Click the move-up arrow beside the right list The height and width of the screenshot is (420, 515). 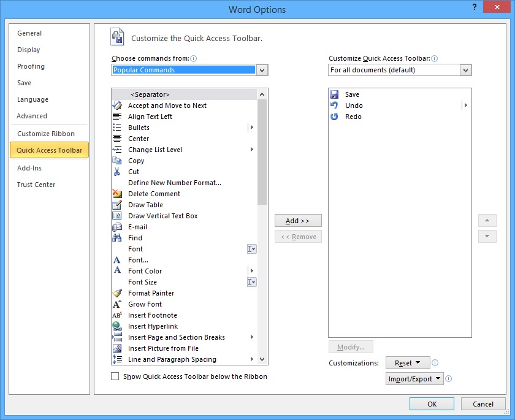click(487, 220)
